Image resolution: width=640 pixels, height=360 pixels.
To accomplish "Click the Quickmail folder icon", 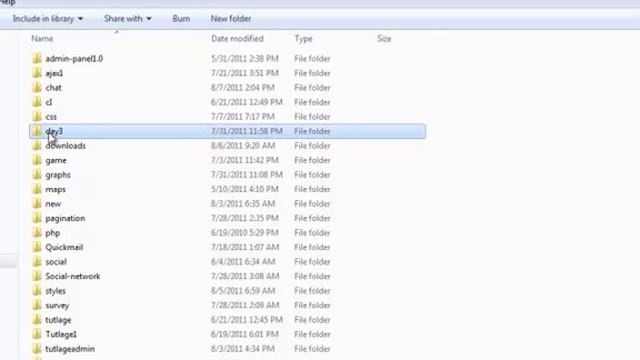I will tap(37, 247).
